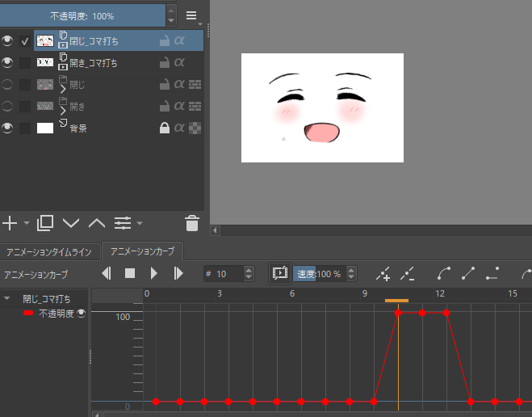Select the アニメーションカーブ tab
Image resolution: width=532 pixels, height=417 pixels.
[x=142, y=251]
